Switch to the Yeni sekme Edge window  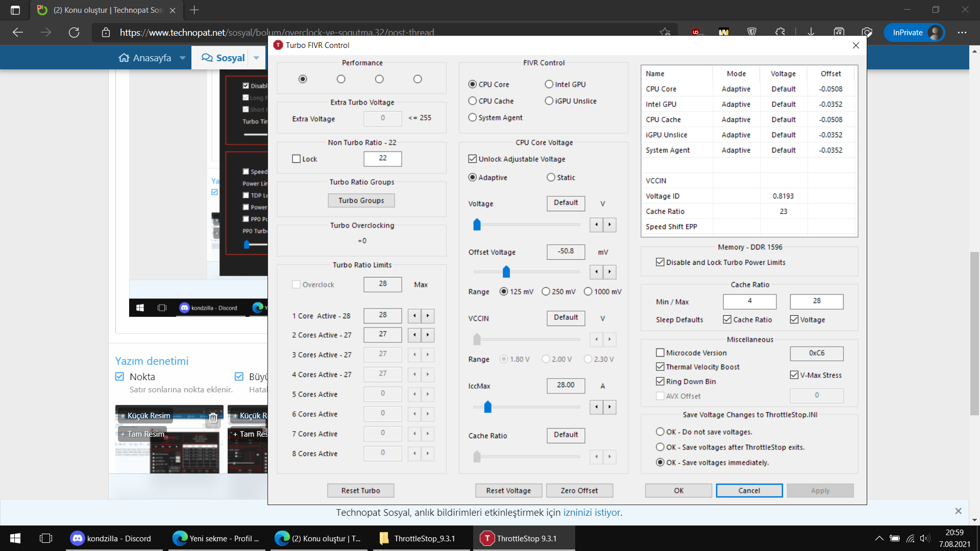215,538
